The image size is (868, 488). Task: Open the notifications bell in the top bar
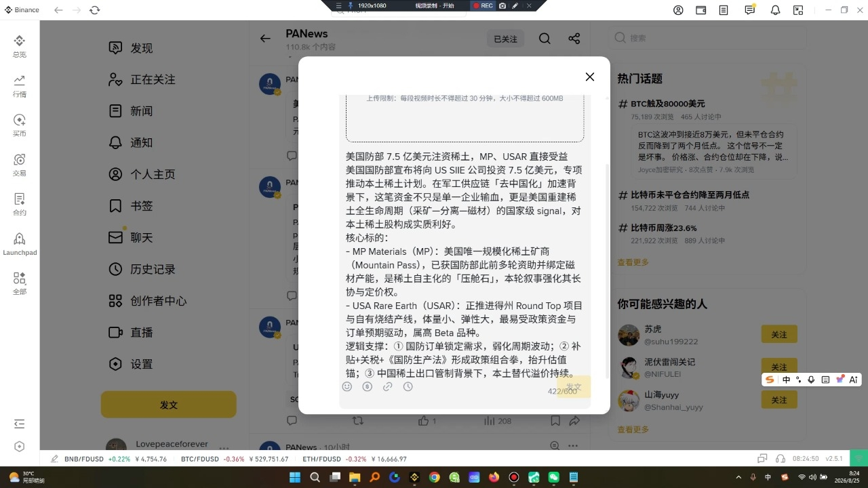coord(775,10)
